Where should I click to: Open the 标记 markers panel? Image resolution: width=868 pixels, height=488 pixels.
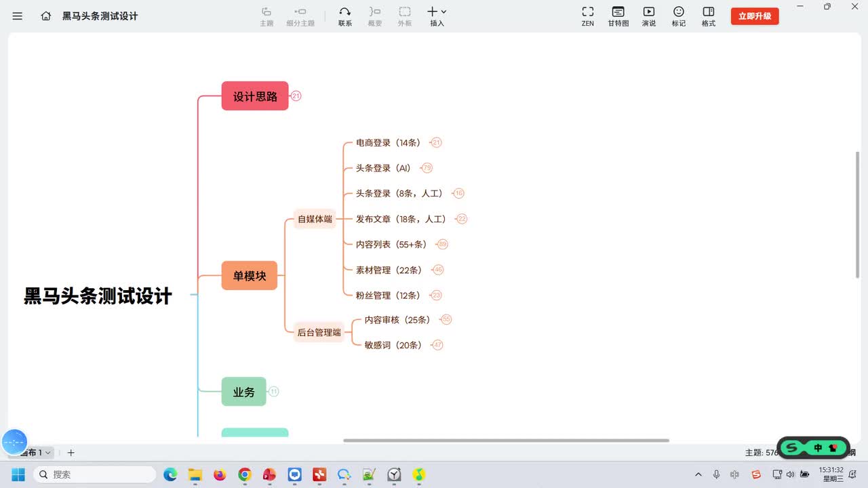[x=679, y=17]
